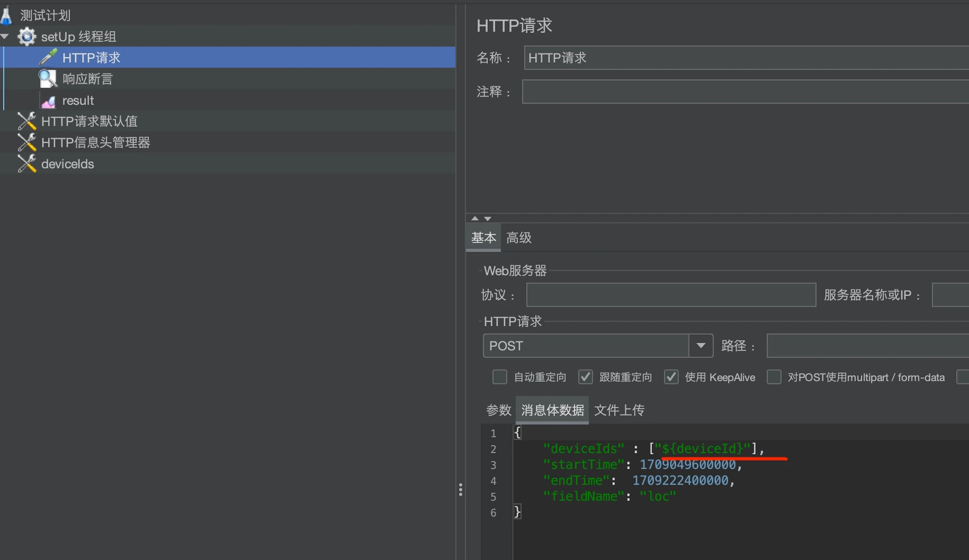Image resolution: width=969 pixels, height=560 pixels.
Task: Collapse the setUp 线程组 tree node
Action: (6, 37)
